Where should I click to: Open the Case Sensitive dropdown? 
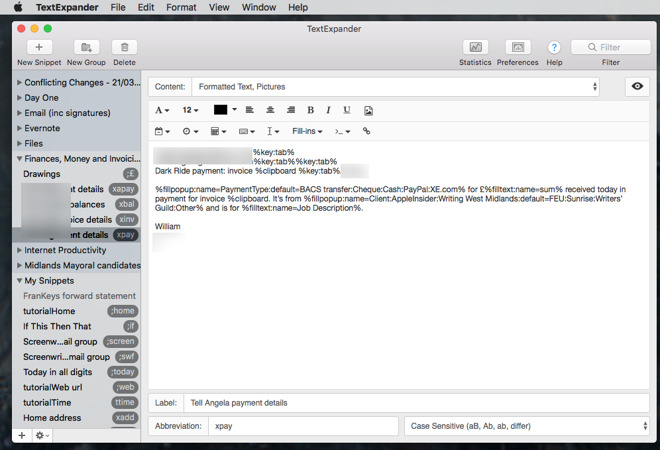click(527, 426)
